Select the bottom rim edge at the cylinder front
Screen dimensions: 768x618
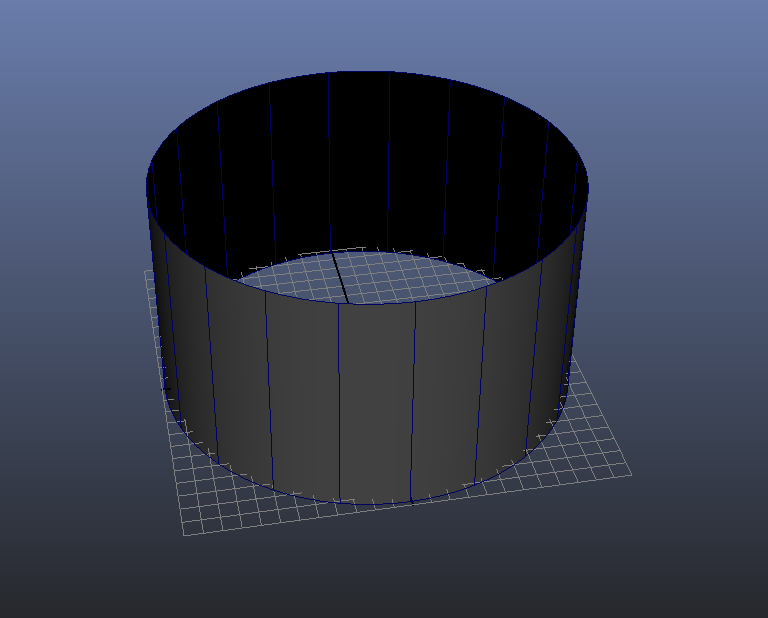(x=376, y=502)
